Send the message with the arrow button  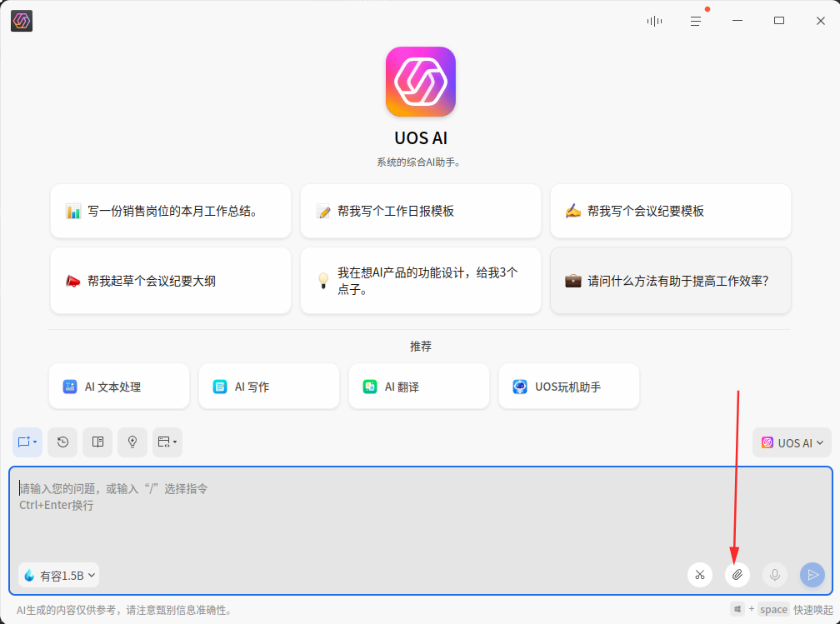(x=812, y=575)
